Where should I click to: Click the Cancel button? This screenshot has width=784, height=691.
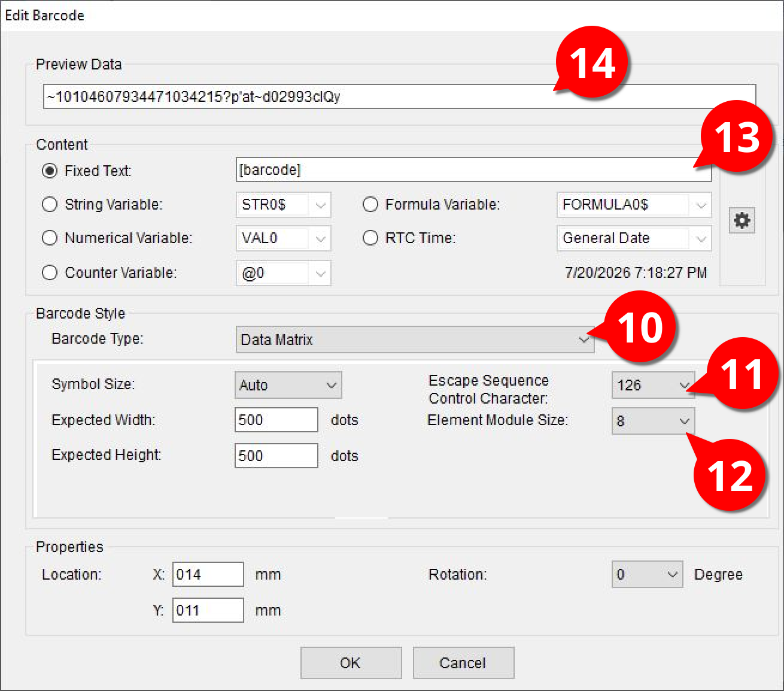[x=463, y=663]
